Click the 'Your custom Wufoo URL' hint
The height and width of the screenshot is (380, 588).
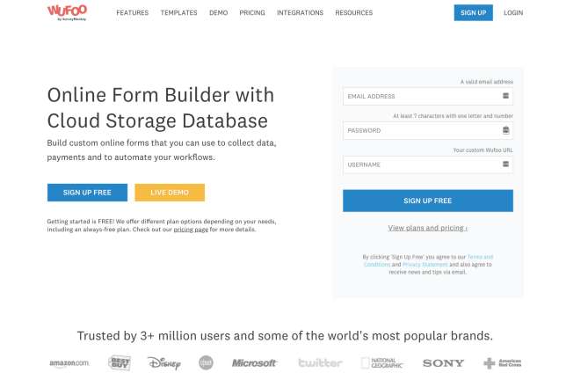483,150
